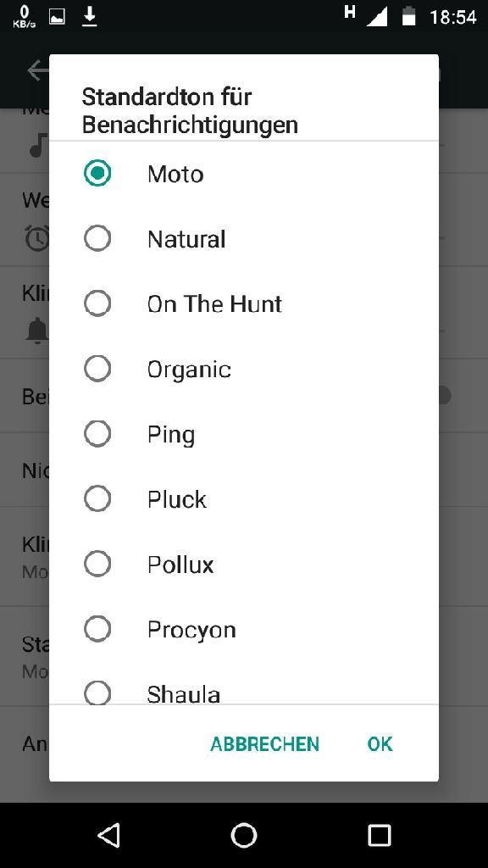Tap the Android home circle button
This screenshot has height=868, width=488.
[244, 835]
